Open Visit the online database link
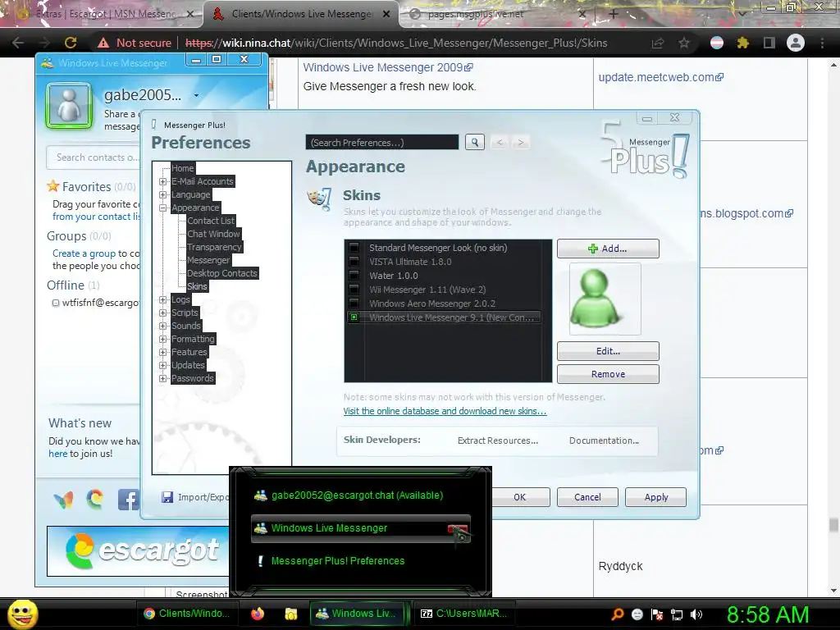 (x=445, y=411)
